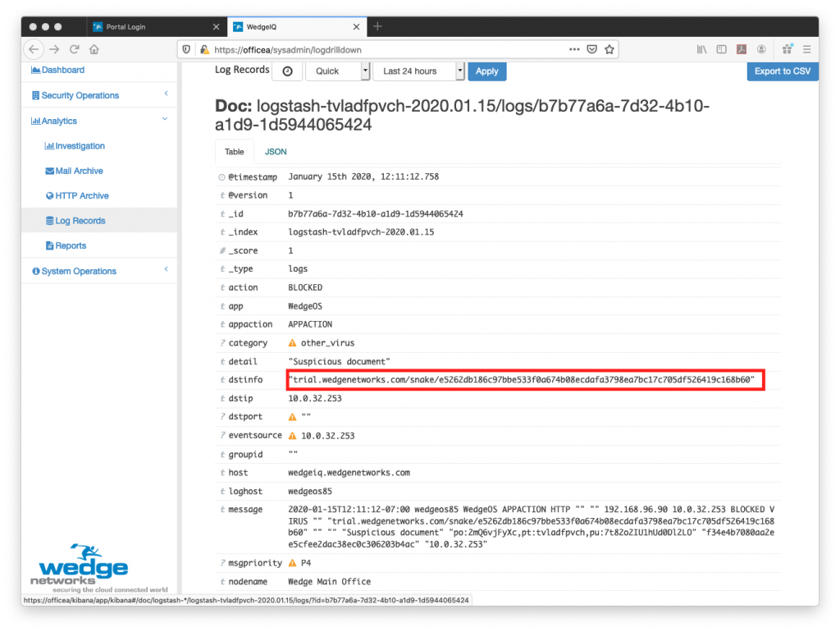The height and width of the screenshot is (632, 840).
Task: Click the dstinfo URL value
Action: tap(521, 380)
